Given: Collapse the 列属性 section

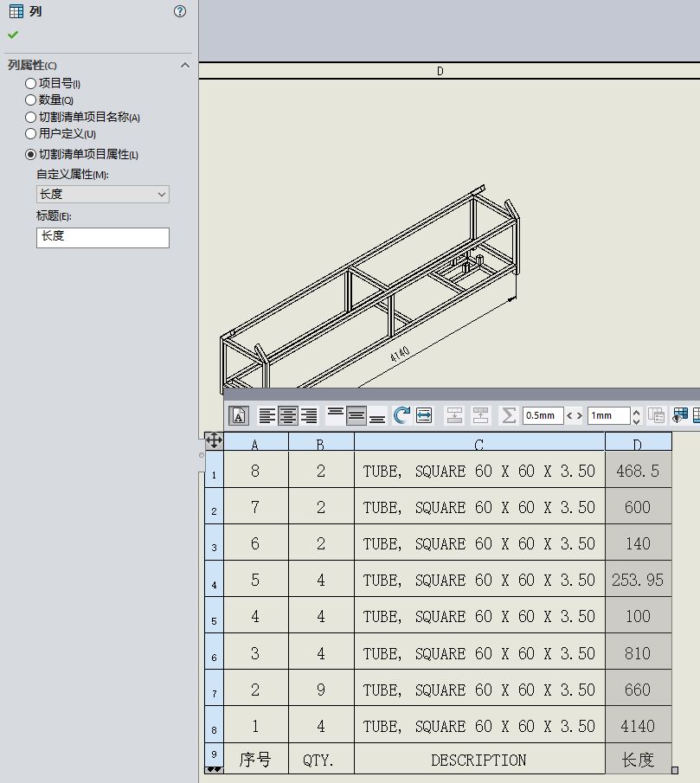Looking at the screenshot, I should 185,66.
